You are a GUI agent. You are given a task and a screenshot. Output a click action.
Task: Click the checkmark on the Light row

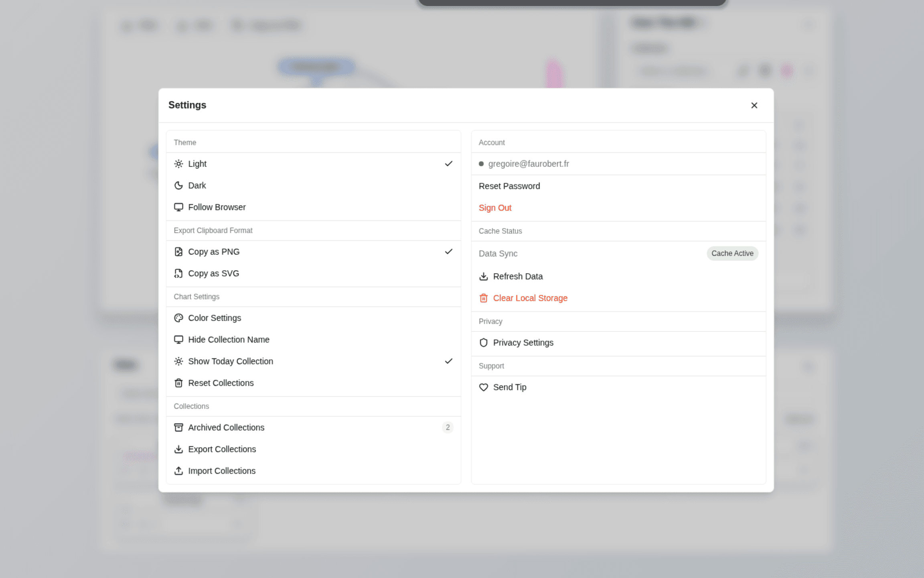point(448,164)
